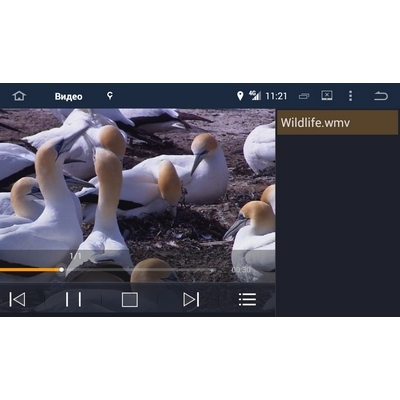Stop the video with the square button
The height and width of the screenshot is (400, 400).
coord(130,299)
